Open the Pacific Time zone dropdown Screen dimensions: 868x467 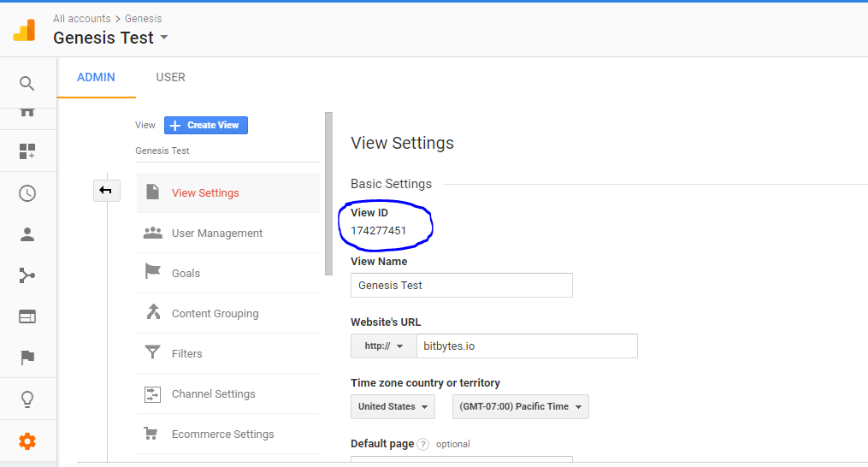(520, 407)
